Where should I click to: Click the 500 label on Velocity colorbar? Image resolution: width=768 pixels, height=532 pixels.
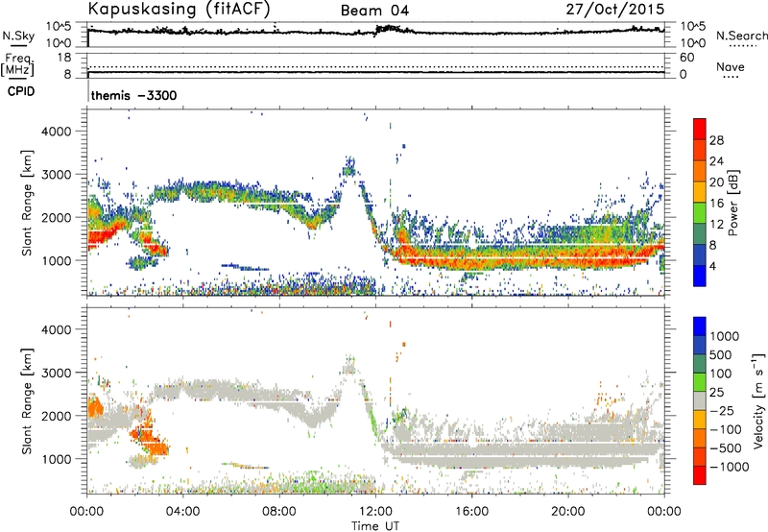coord(720,355)
